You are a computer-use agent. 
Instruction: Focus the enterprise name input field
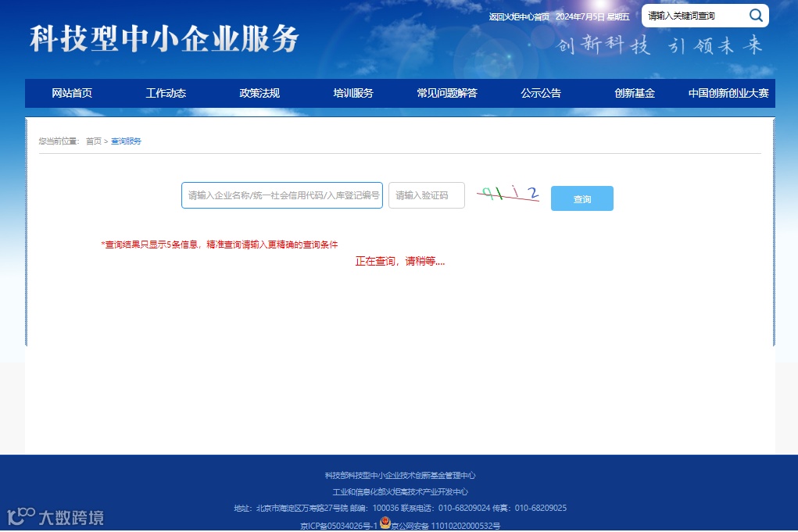pyautogui.click(x=282, y=195)
